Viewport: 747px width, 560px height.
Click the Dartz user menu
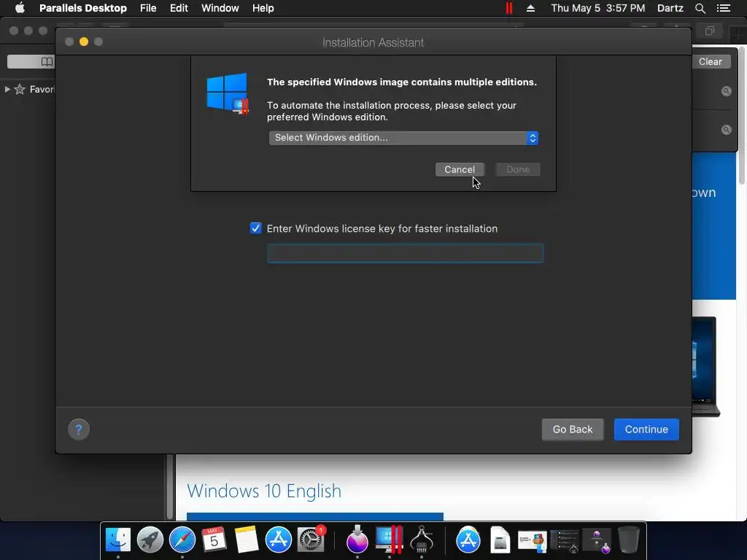[670, 8]
